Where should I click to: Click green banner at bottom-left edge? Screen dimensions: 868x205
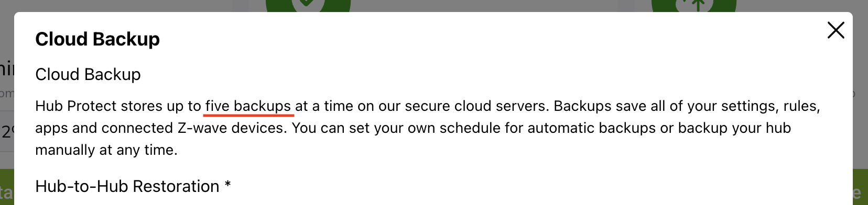7,187
